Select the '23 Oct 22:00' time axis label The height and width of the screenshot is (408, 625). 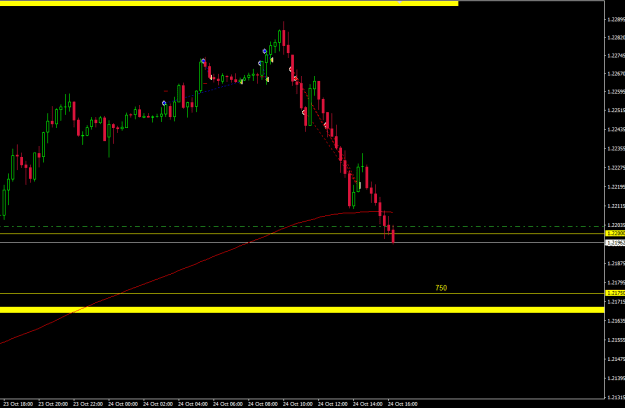pyautogui.click(x=88, y=404)
